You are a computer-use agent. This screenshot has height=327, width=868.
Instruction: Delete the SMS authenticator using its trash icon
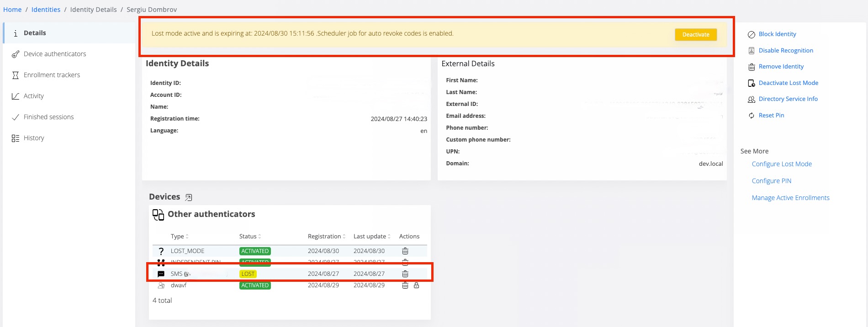click(x=405, y=274)
